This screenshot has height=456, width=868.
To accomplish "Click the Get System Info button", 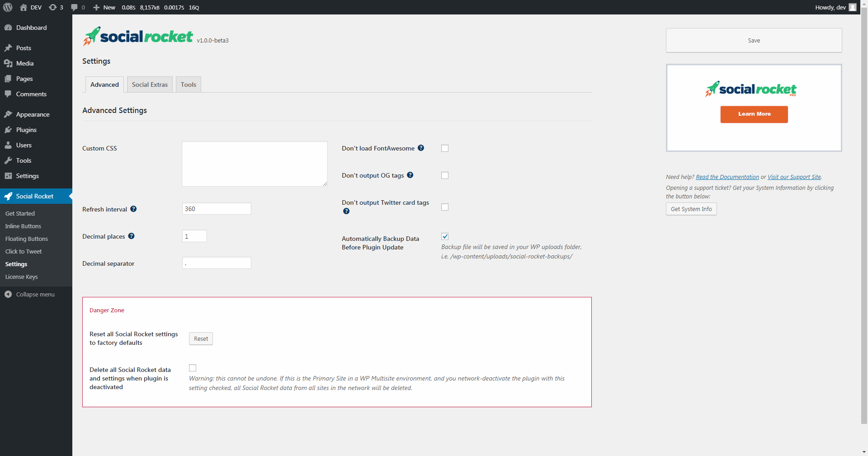I will [691, 209].
